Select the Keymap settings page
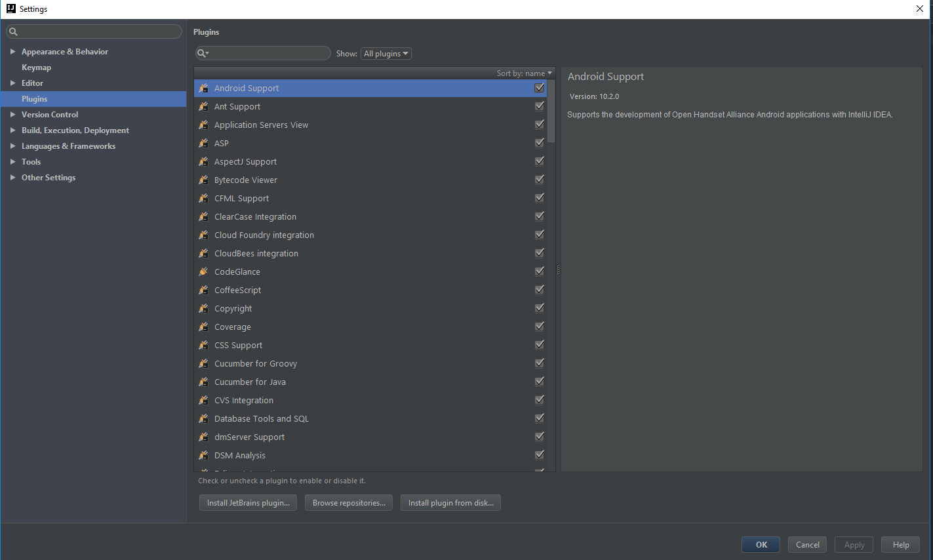The height and width of the screenshot is (560, 933). tap(36, 67)
